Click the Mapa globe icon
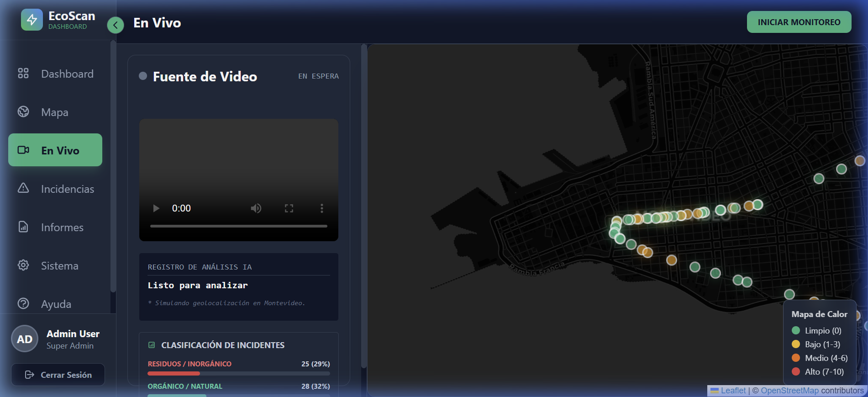The width and height of the screenshot is (868, 397). [23, 111]
